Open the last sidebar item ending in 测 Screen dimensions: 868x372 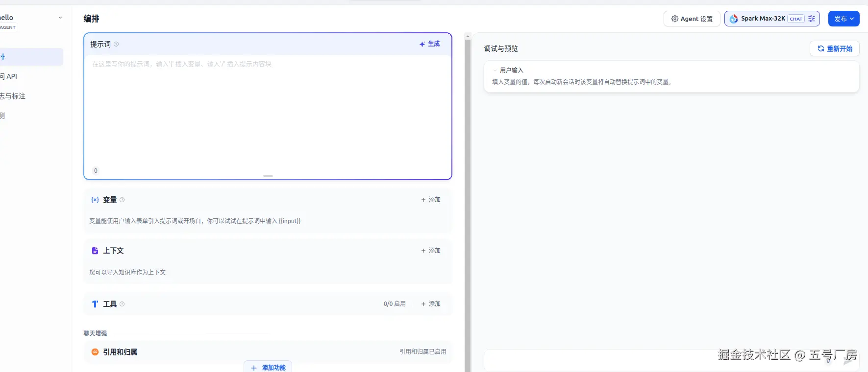click(31, 116)
